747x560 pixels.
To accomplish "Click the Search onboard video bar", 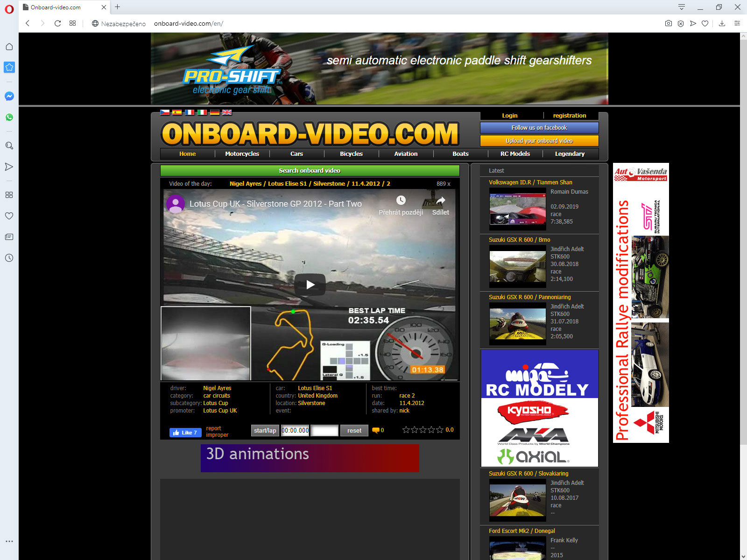I will 310,170.
